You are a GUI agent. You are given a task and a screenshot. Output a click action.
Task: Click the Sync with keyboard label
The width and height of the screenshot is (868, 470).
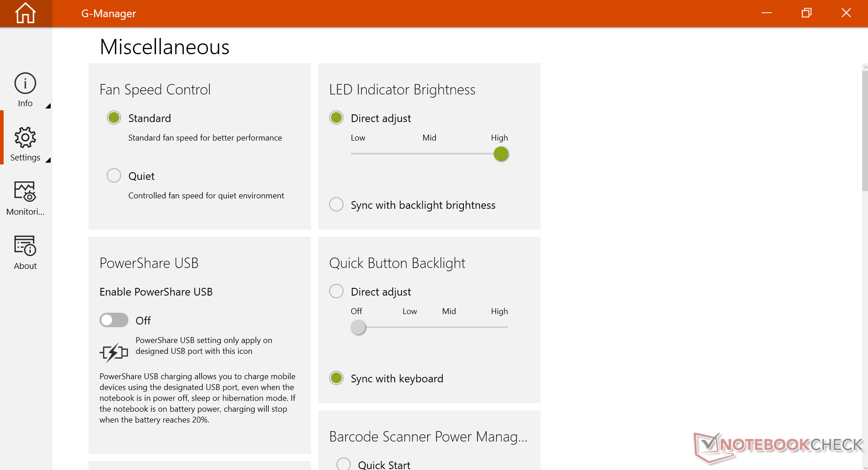[396, 379]
